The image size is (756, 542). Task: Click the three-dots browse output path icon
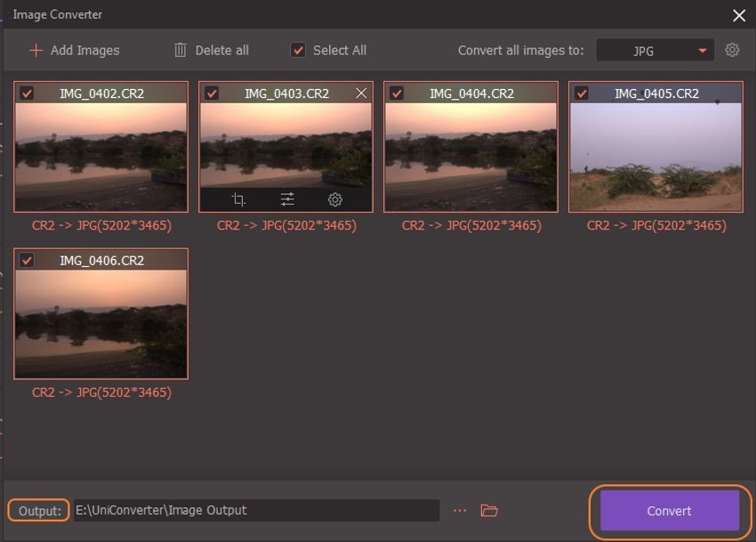(x=459, y=511)
